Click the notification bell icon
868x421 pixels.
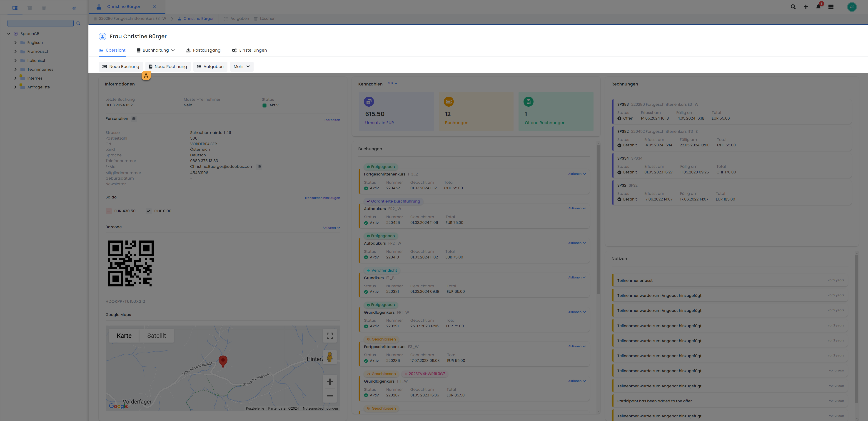pos(818,7)
